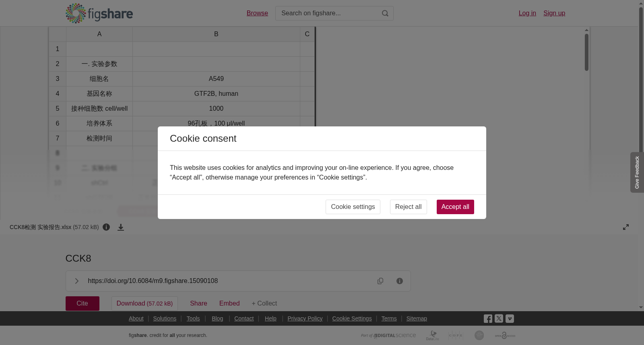Open figshare Facebook page icon
The image size is (644, 345).
tap(488, 319)
